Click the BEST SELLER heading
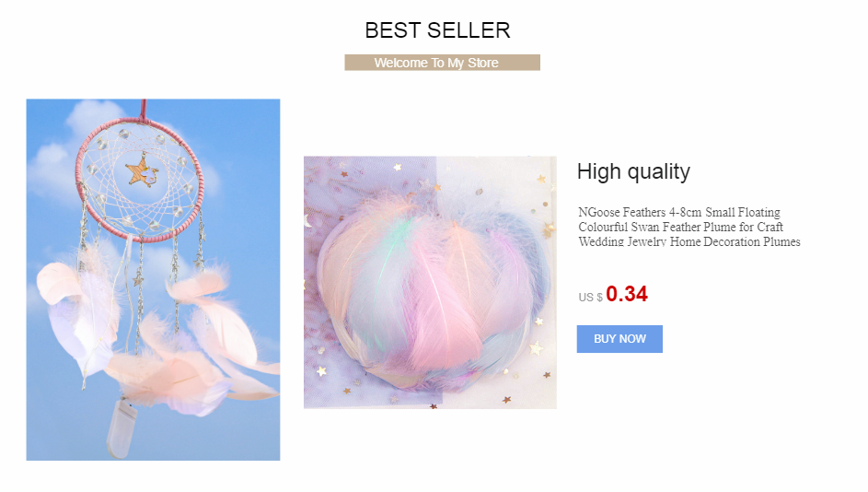Viewport: 868px width, 492px height. (x=437, y=30)
